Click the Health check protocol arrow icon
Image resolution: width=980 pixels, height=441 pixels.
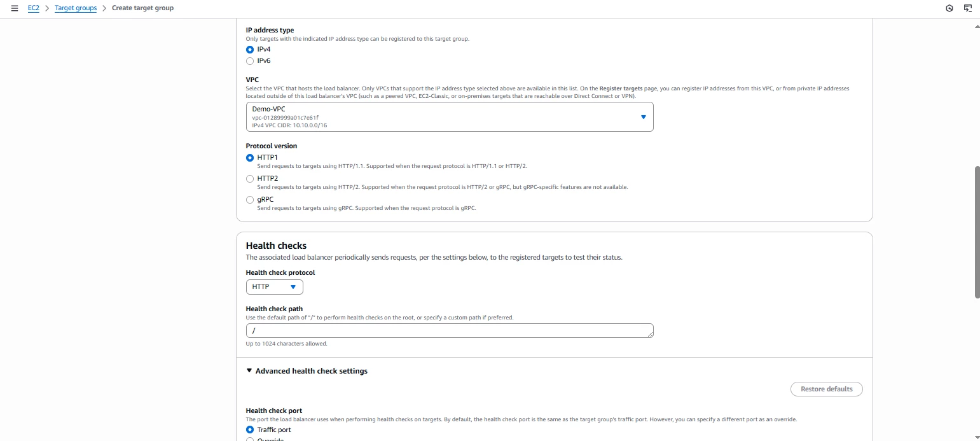pyautogui.click(x=293, y=287)
